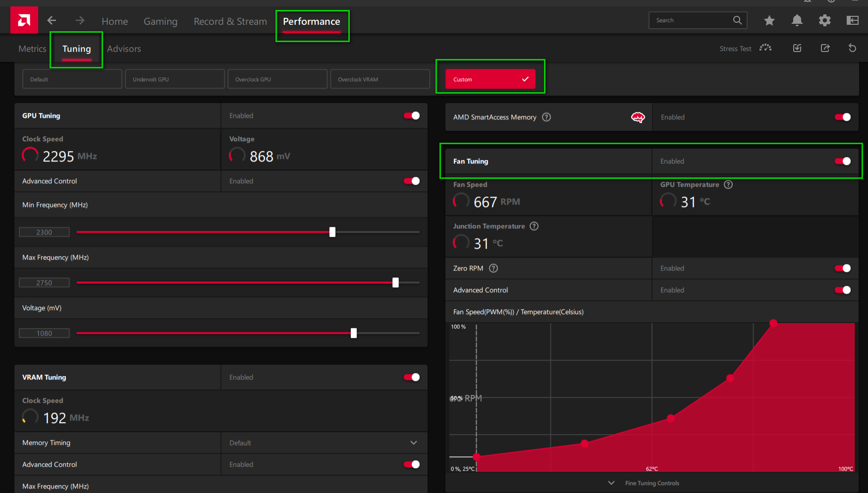Click the fan curve point just below 100%
The width and height of the screenshot is (868, 493).
(730, 378)
